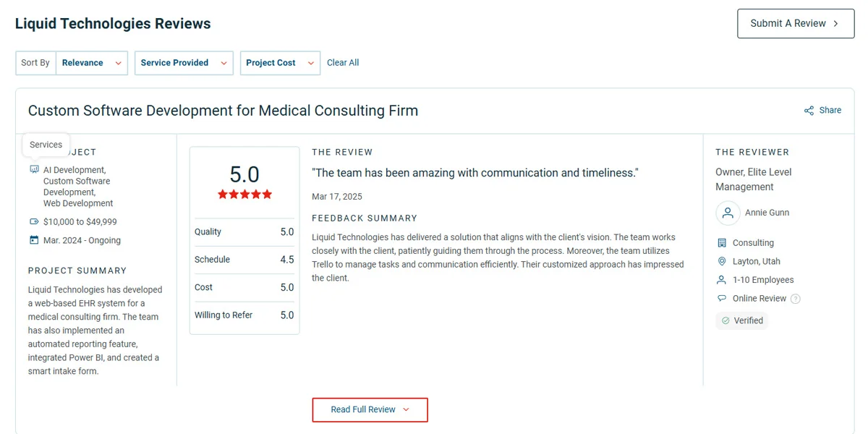
Task: Click reviewer name Annie Gunn
Action: [767, 213]
